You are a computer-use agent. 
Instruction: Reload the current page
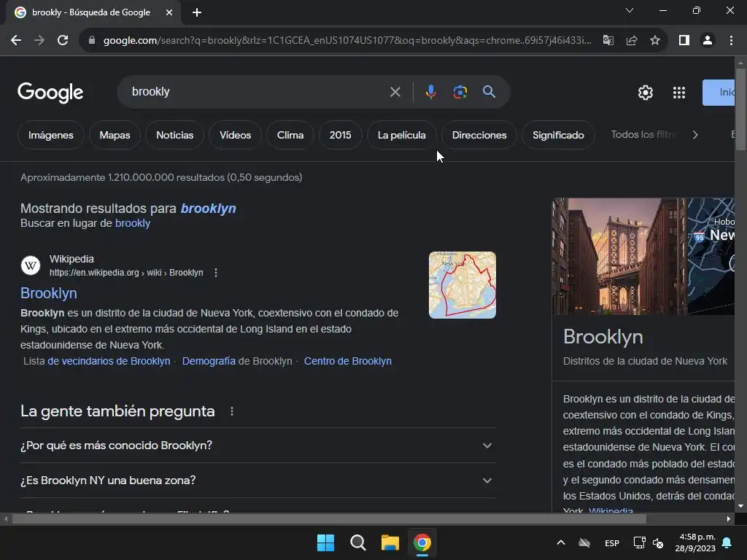click(63, 41)
